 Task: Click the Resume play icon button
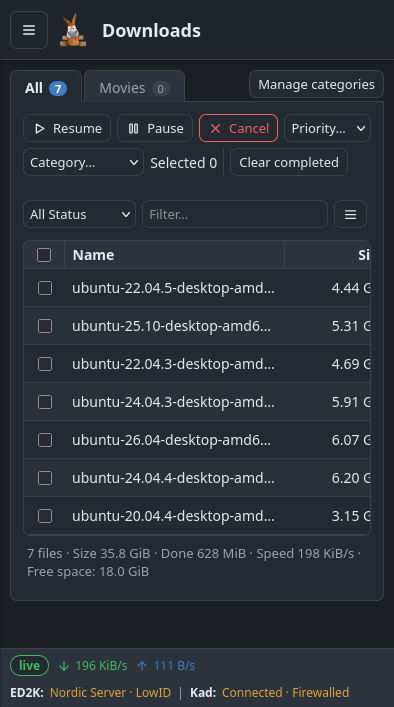67,129
